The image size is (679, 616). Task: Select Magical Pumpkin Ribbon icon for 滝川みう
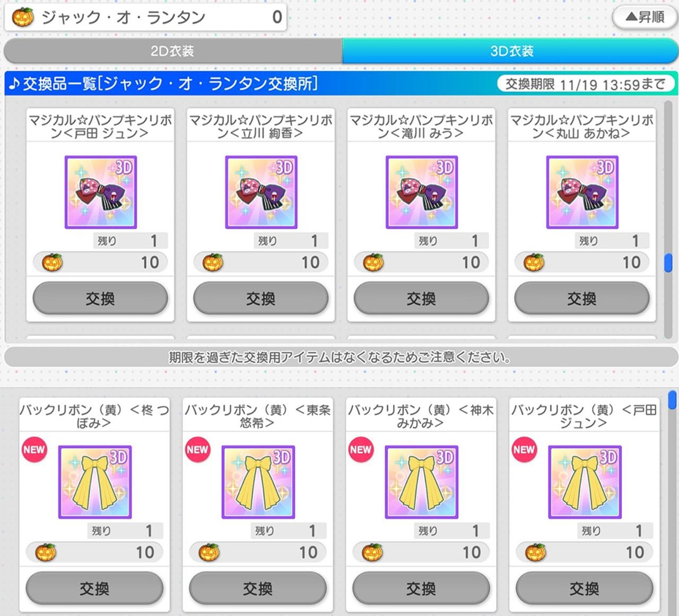tap(422, 192)
